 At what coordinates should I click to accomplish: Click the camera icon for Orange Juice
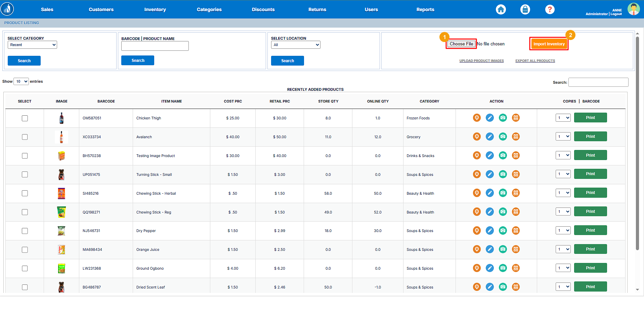point(503,249)
